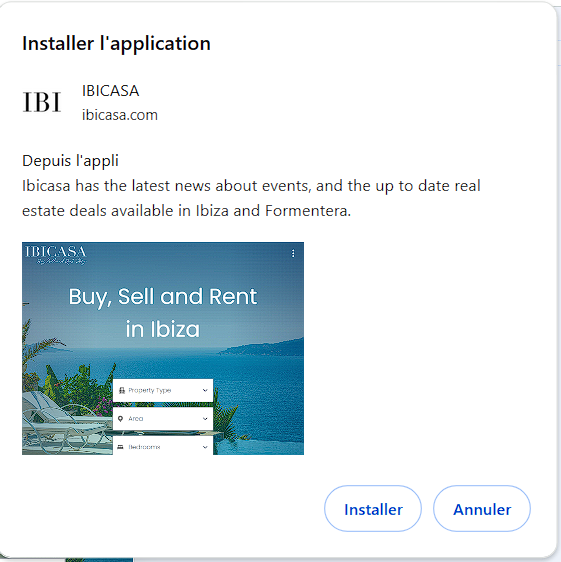Click the Annuler button
The image size is (561, 562).
point(482,509)
